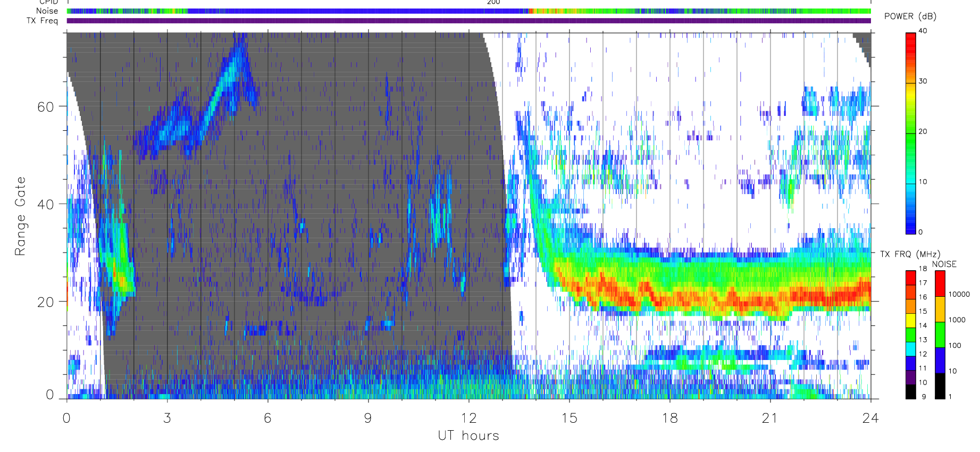The image size is (980, 452).
Task: Click the 24 tick on UT hours axis
Action: (x=870, y=418)
